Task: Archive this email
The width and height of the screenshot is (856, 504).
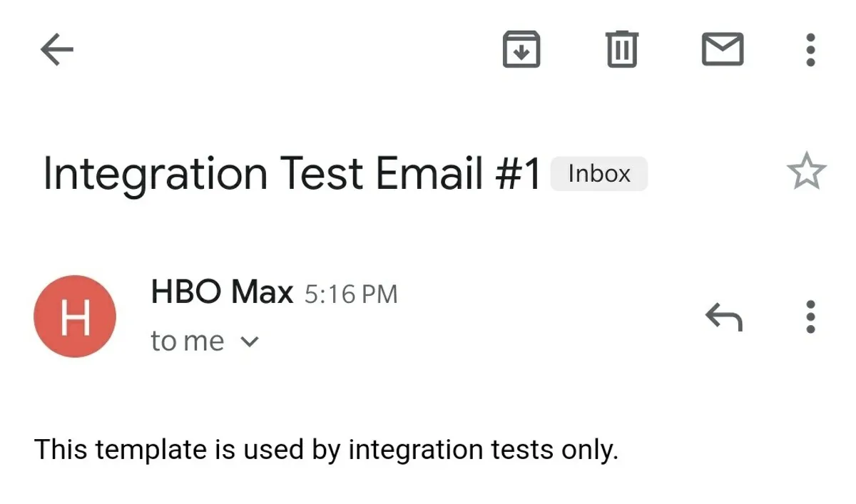Action: [521, 50]
